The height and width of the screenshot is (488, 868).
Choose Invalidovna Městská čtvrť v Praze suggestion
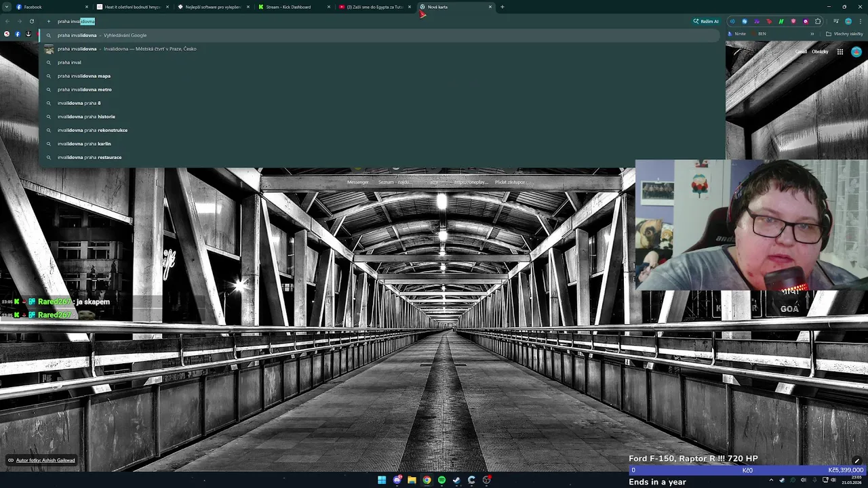[x=380, y=49]
